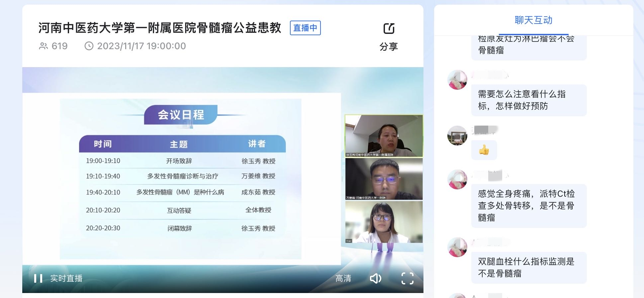Image resolution: width=644 pixels, height=298 pixels.
Task: Open the 高清 quality selector
Action: pyautogui.click(x=343, y=278)
